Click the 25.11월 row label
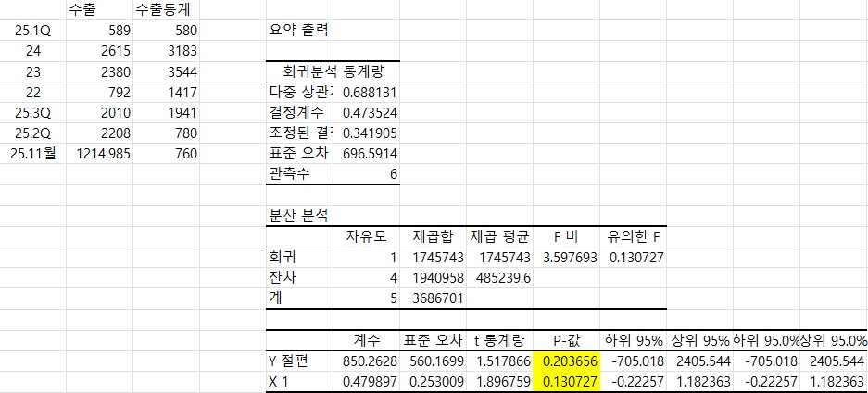The height and width of the screenshot is (393, 868). pyautogui.click(x=32, y=153)
